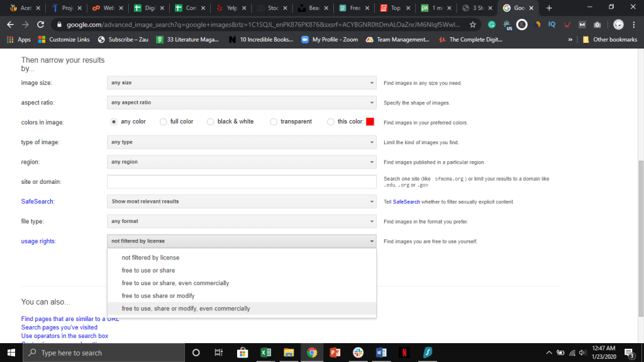Click the 'site or domain' text field

[241, 182]
